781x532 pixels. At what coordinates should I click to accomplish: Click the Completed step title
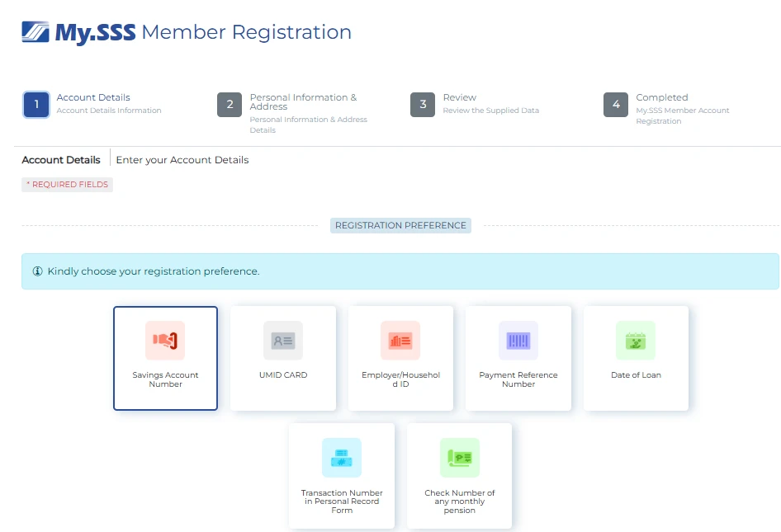point(662,97)
